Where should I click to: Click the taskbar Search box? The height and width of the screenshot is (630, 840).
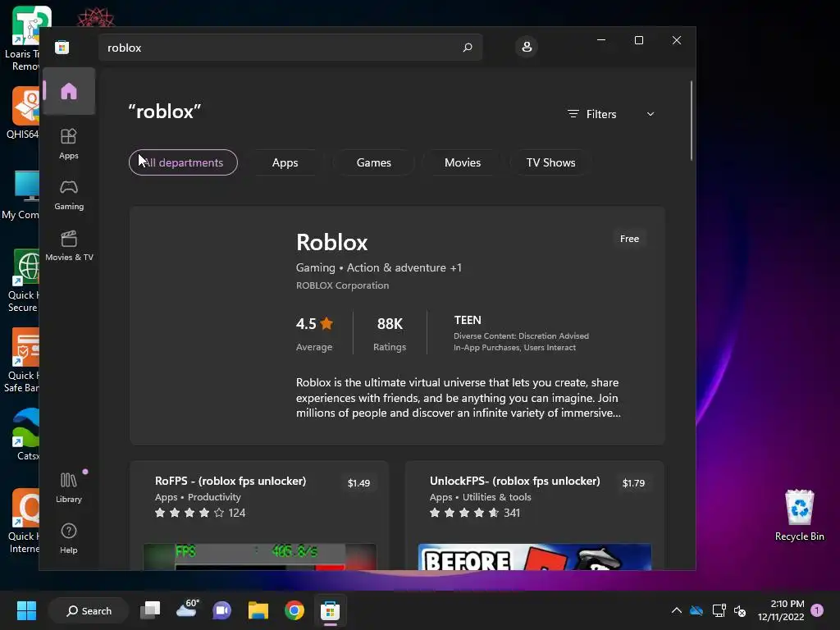coord(89,610)
